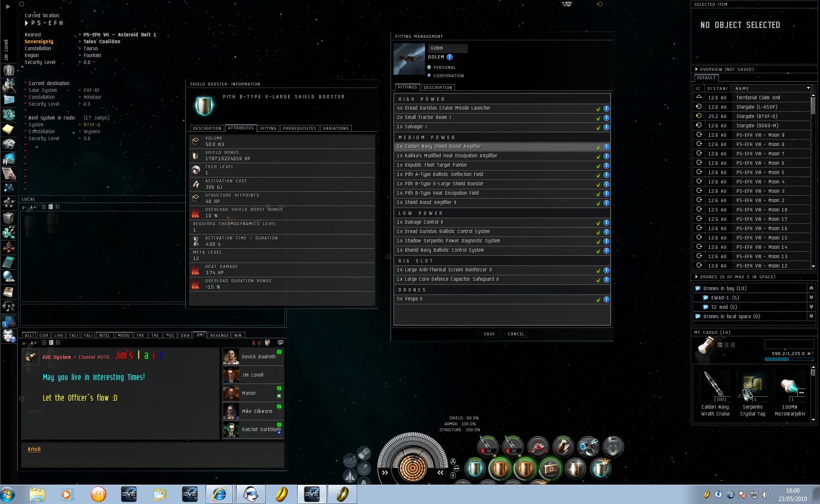Screen dimensions: 820x504
Task: Activate the shield-with-lightning module at the rack's right end
Action: [x=601, y=468]
